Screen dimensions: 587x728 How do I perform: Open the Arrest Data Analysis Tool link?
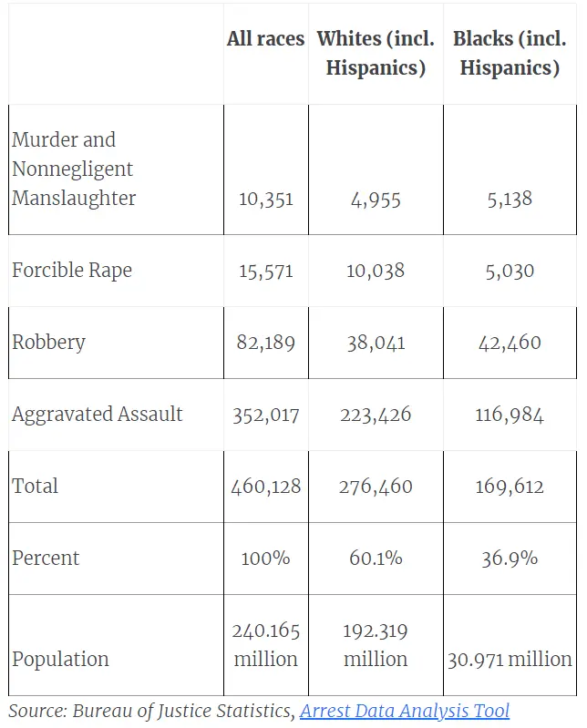pyautogui.click(x=404, y=711)
